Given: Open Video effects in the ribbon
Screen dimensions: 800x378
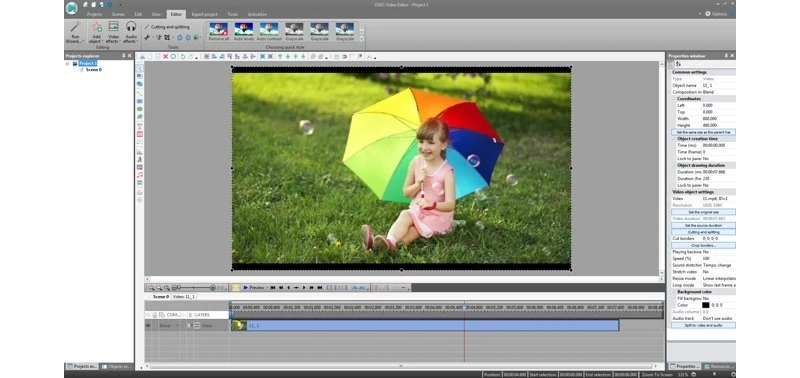Looking at the screenshot, I should click(113, 32).
